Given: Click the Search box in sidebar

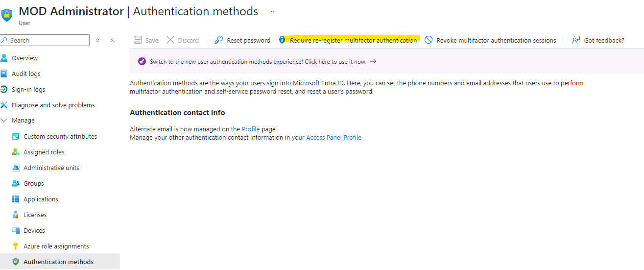Looking at the screenshot, I should 45,40.
